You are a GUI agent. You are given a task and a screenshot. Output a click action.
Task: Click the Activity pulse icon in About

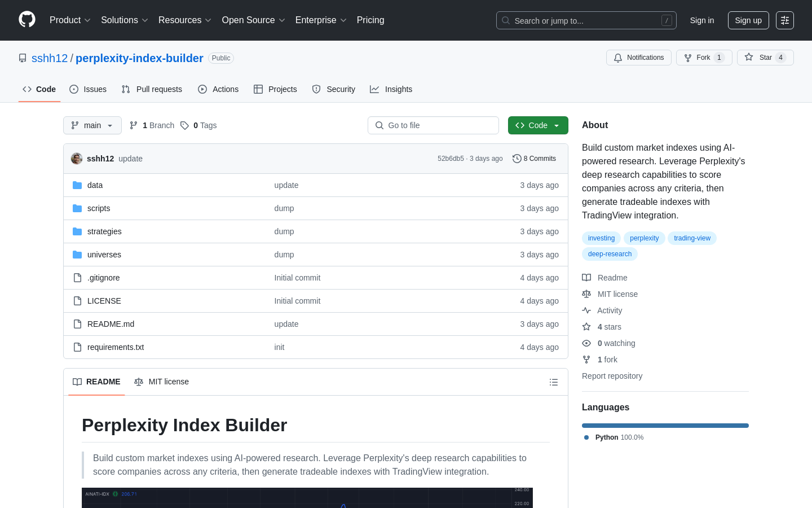[x=586, y=310]
